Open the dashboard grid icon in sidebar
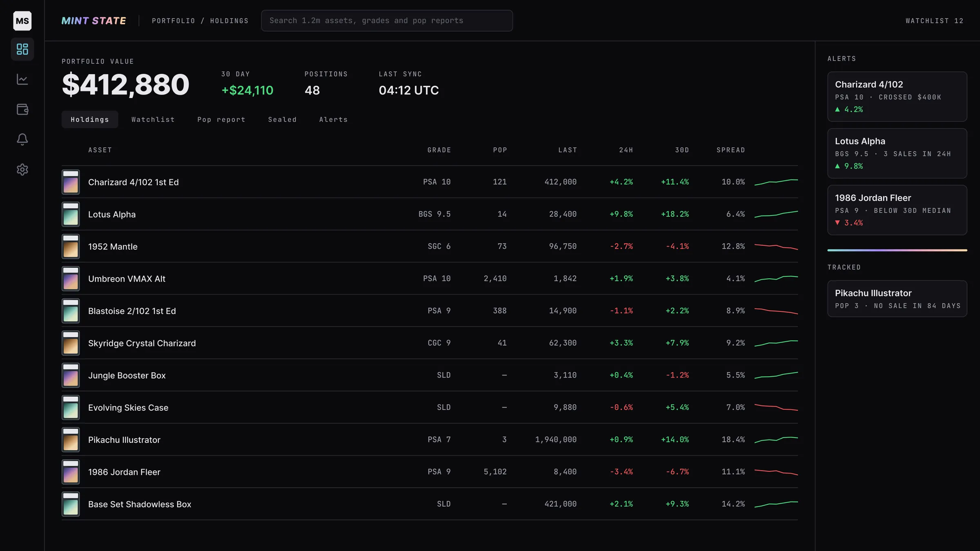980x551 pixels. point(22,49)
